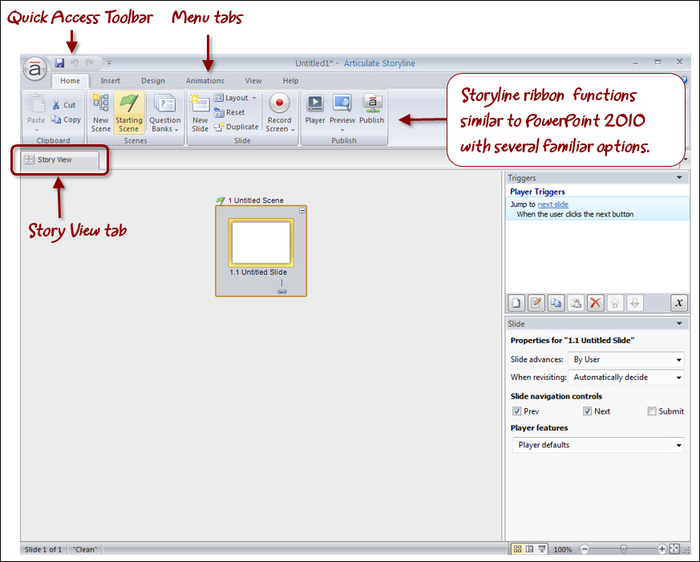Collapse the Untitled Scene box
Screen dimensions: 700x562
click(x=302, y=210)
